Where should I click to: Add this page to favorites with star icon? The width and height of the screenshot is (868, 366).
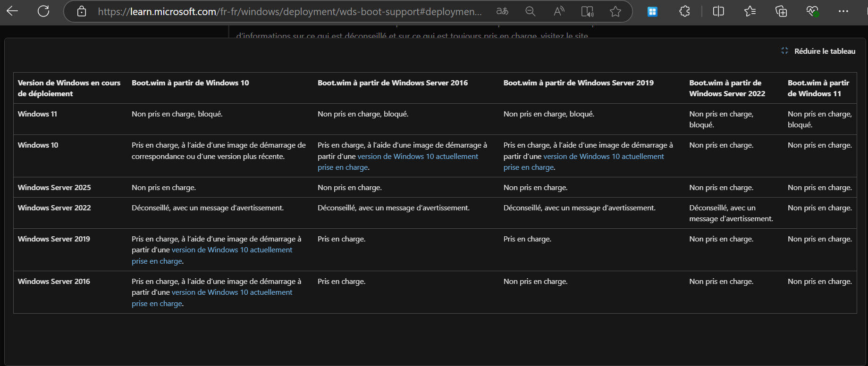[x=615, y=11]
